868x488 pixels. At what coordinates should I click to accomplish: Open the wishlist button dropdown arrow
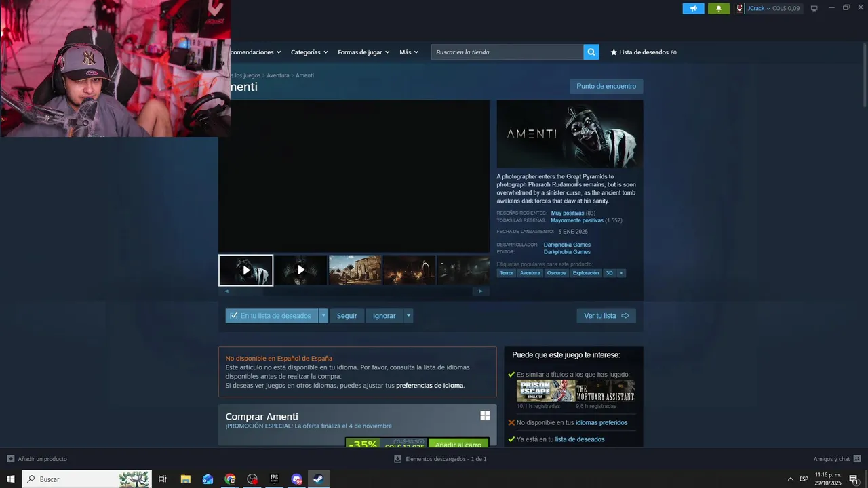[x=323, y=316]
